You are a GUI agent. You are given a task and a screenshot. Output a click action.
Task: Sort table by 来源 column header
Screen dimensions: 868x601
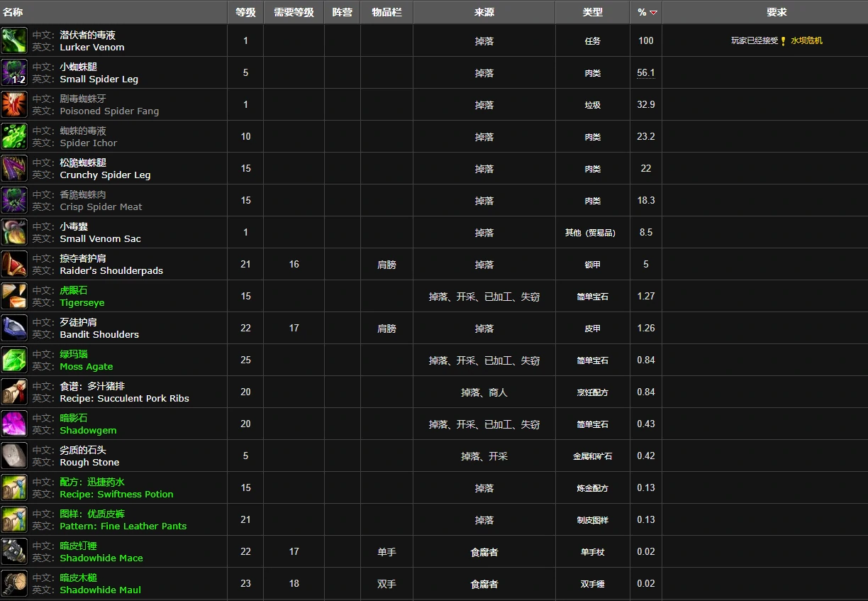[484, 12]
